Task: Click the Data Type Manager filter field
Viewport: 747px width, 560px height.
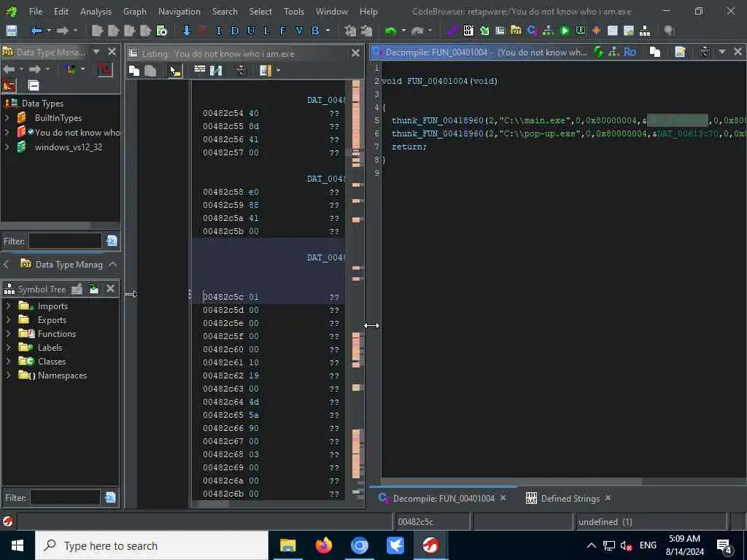Action: click(65, 241)
